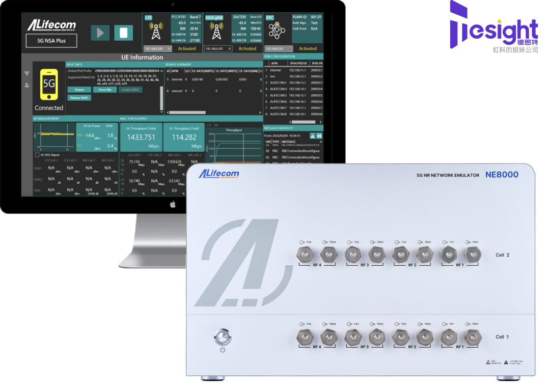Stop the emulation with the stop button
This screenshot has width=550, height=392.
click(123, 33)
